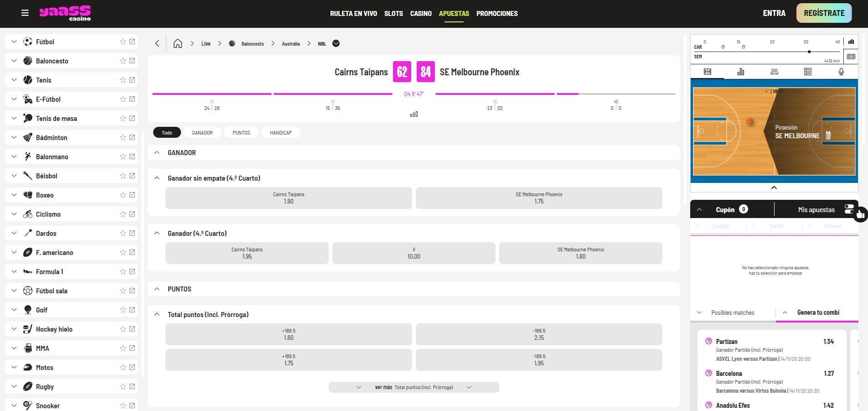Toggle favorite star for Tenis
This screenshot has height=411, width=868.
123,80
